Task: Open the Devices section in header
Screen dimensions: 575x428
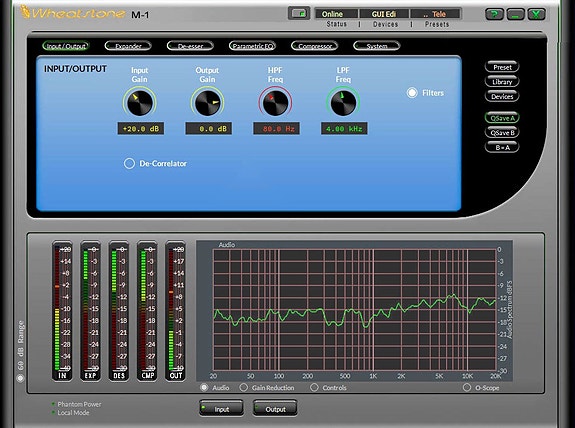Action: pos(385,24)
